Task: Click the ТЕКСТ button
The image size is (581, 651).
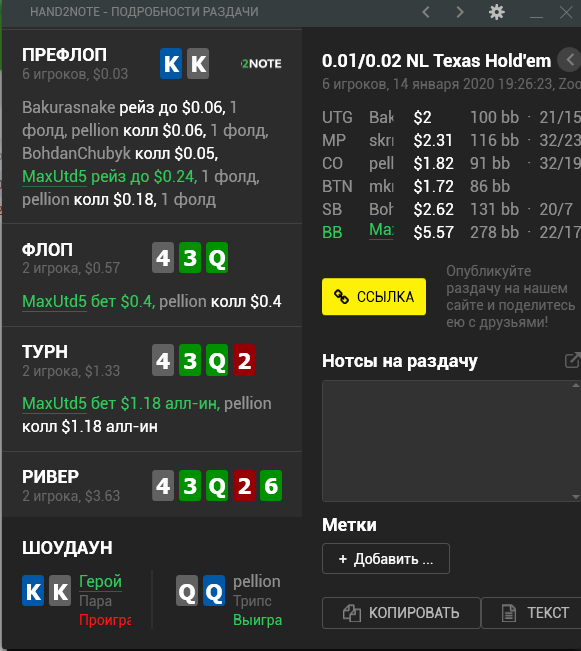Action: coord(534,613)
